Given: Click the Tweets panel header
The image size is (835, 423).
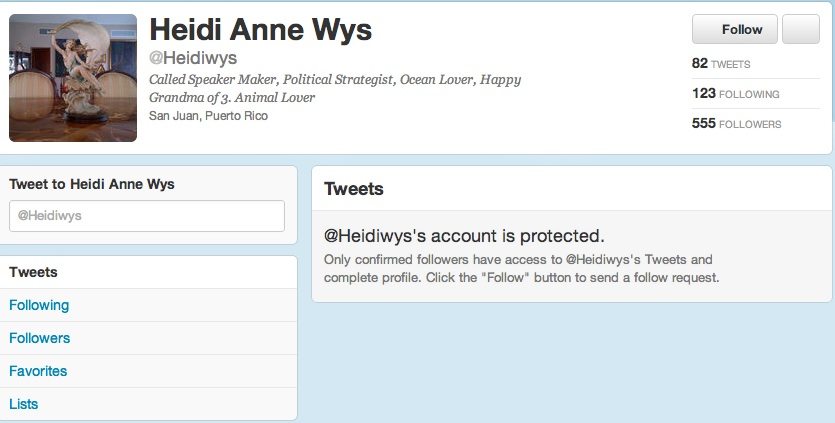Looking at the screenshot, I should point(354,189).
